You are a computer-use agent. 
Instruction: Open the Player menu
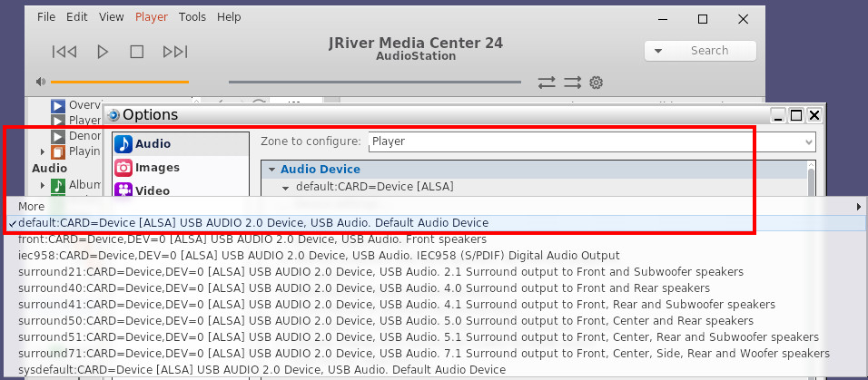pyautogui.click(x=151, y=17)
